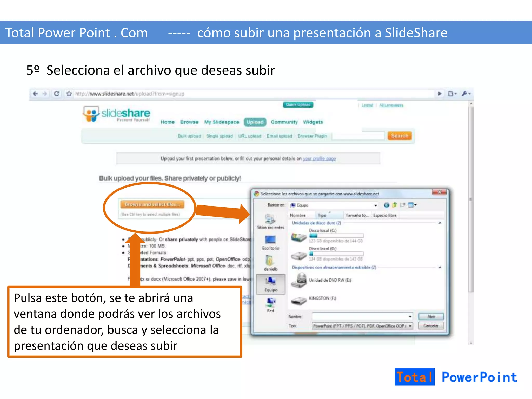
Task: Select Unidad de DVD RW (E:)
Action: tap(321, 280)
